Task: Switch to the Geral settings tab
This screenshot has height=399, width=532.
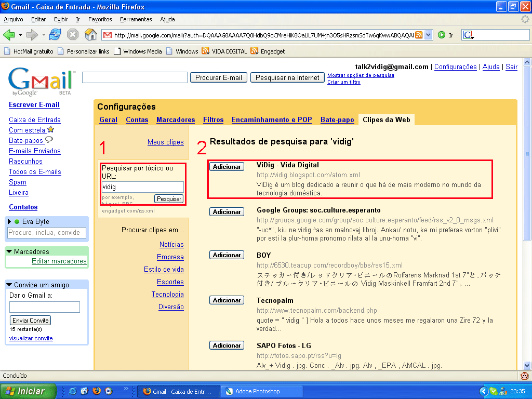Action: coord(108,120)
